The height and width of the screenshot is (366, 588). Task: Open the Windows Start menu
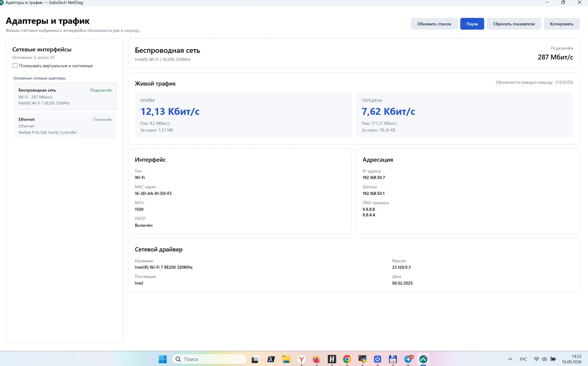coord(163,359)
